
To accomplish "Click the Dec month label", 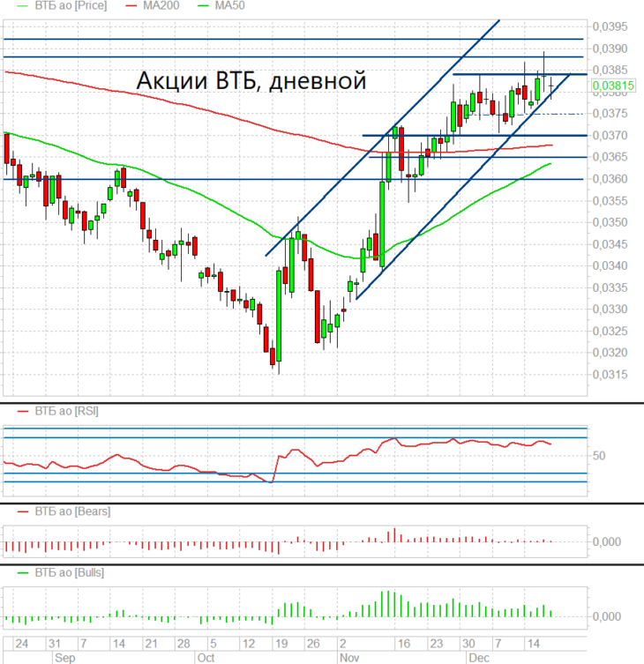I will pos(479,658).
